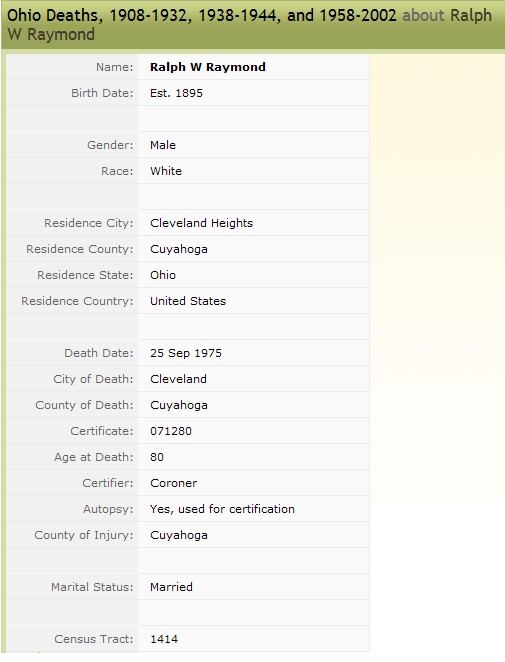Click the Residence County Cuyahoga value

pos(179,249)
